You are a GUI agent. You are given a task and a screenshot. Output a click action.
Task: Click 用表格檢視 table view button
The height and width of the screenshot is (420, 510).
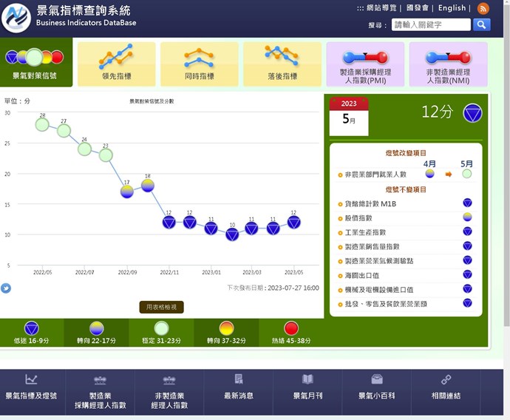coord(161,307)
